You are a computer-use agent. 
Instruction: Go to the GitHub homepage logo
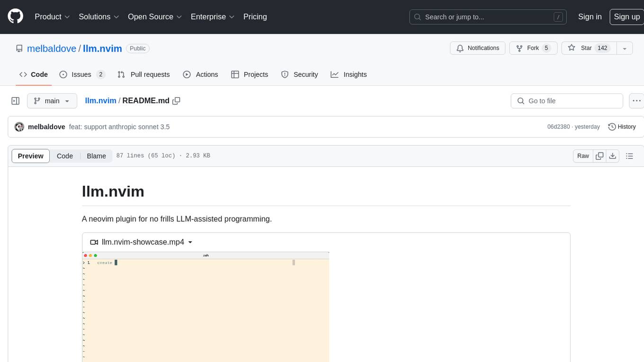pos(16,17)
